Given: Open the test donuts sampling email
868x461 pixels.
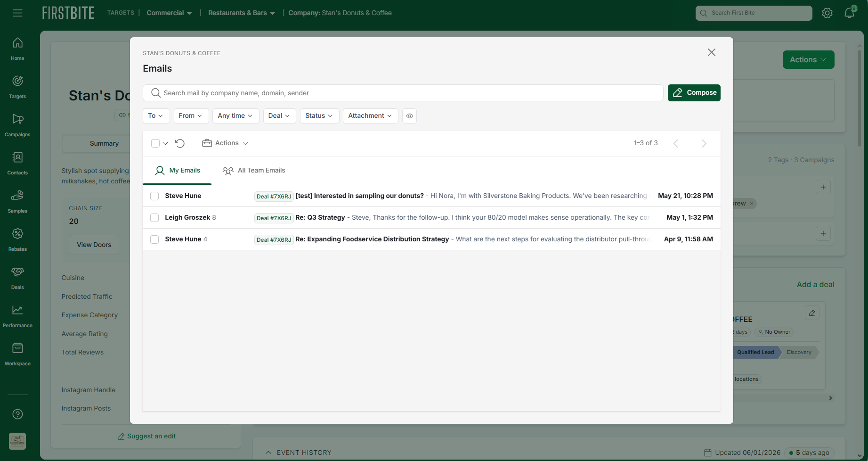Looking at the screenshot, I should [431, 196].
